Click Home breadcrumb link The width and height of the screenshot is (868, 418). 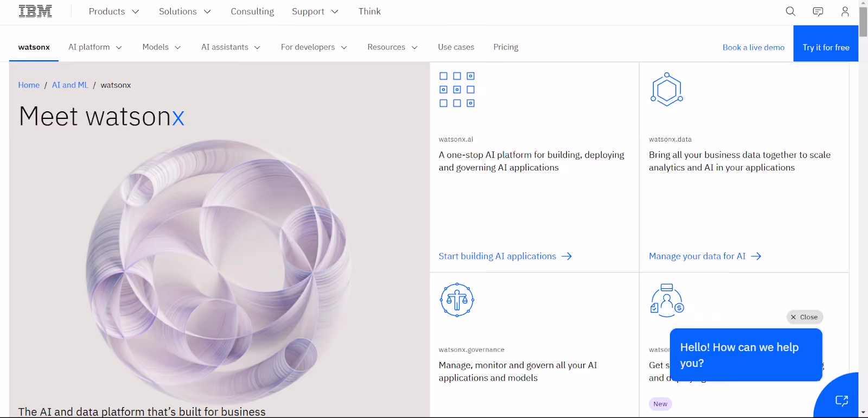pos(29,85)
